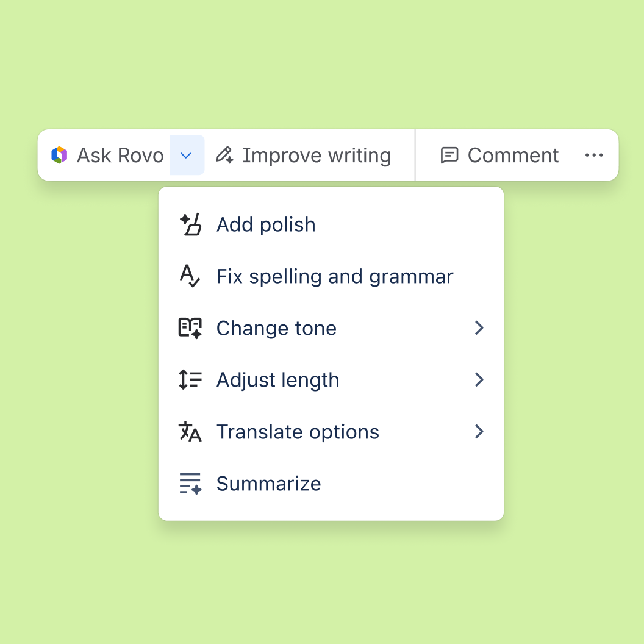
Task: Click the Comment button label
Action: (x=513, y=156)
